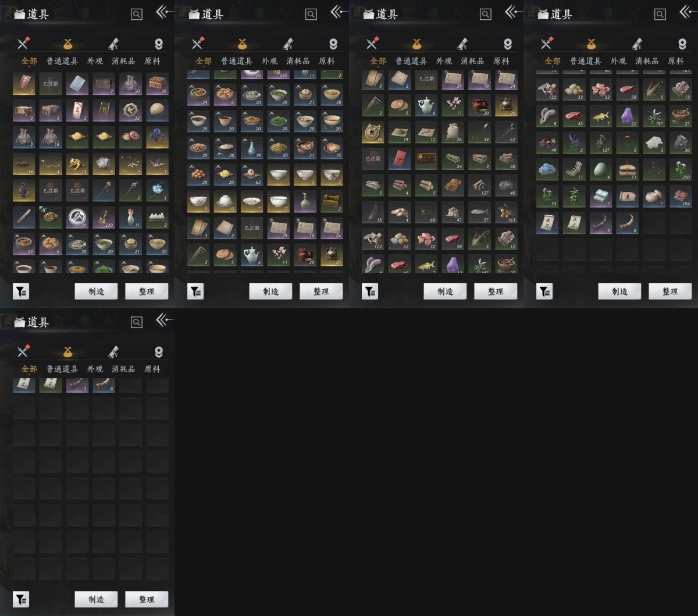The image size is (698, 616).
Task: Select the item with count 62, second panel
Action: point(252,175)
